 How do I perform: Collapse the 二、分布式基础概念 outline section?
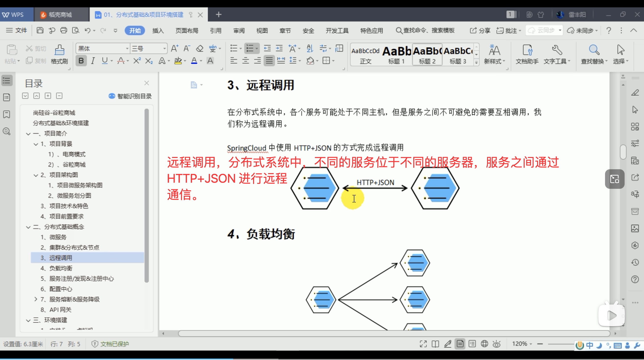(28, 227)
